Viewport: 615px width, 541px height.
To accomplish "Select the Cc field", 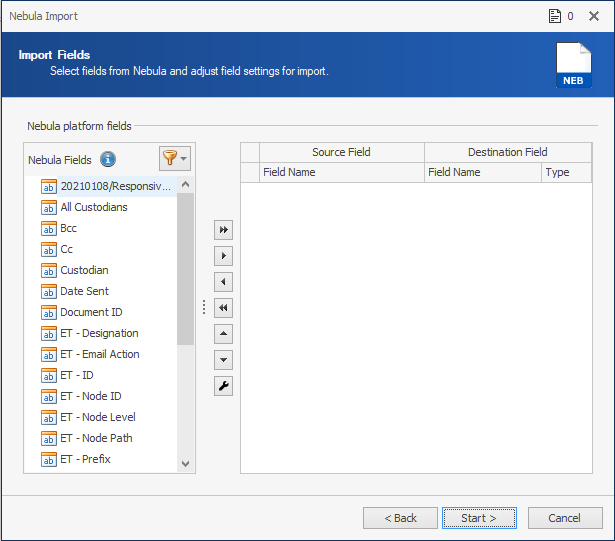I will (x=66, y=249).
